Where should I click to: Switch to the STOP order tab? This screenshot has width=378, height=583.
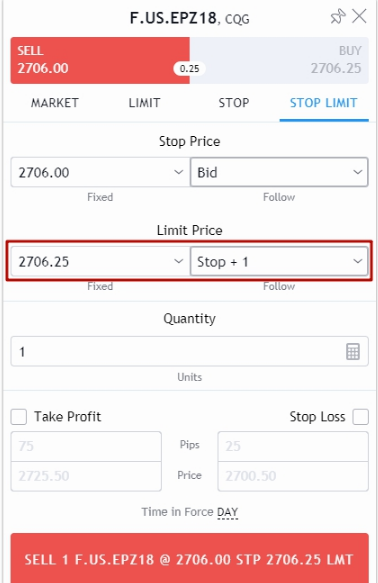pos(234,103)
